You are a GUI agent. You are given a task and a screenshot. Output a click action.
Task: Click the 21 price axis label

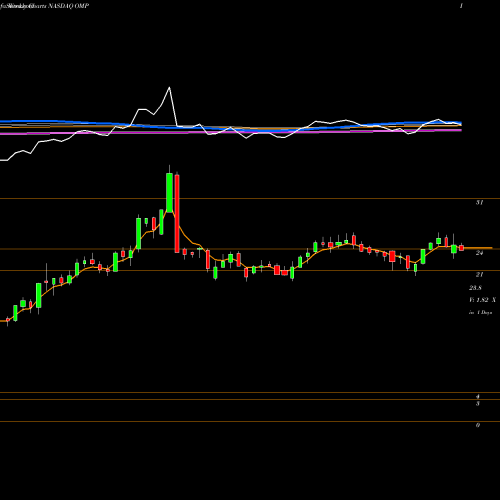(479, 274)
